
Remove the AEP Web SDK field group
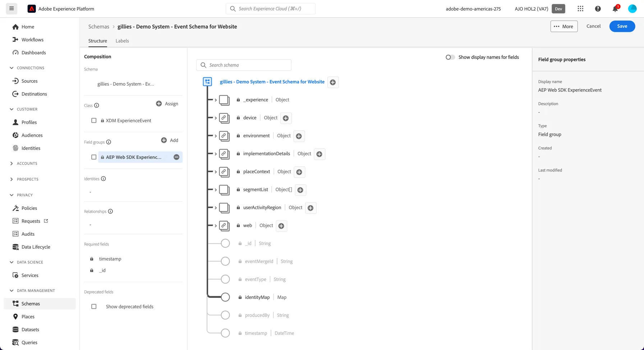click(176, 157)
